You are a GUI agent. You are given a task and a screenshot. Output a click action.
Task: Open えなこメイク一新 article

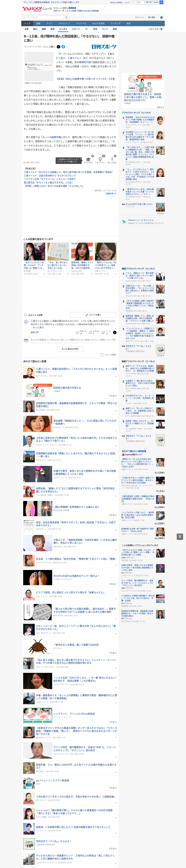tap(76, 627)
